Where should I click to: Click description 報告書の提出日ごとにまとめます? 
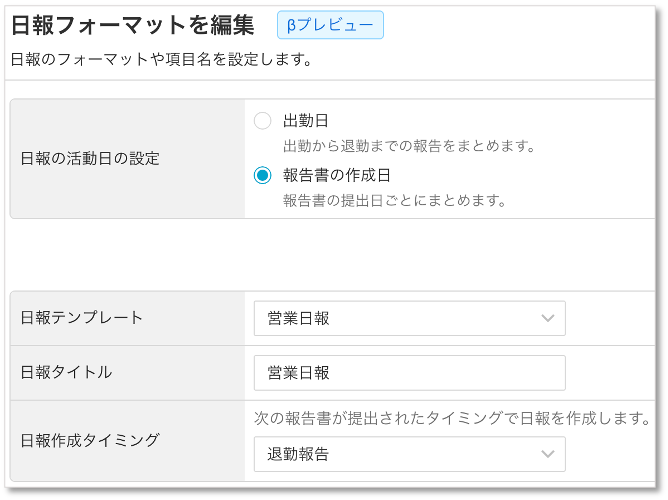[x=394, y=200]
